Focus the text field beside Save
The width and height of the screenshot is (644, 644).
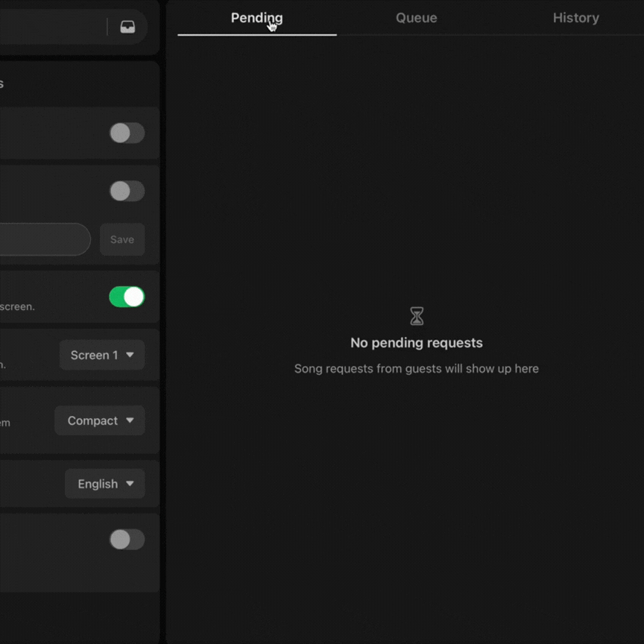coord(44,239)
